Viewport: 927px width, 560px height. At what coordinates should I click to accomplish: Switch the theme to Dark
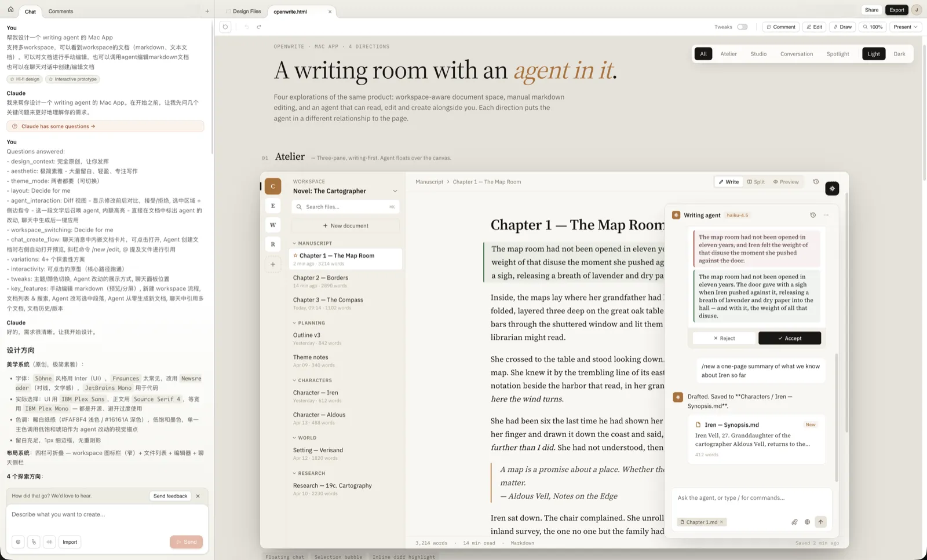pos(899,54)
